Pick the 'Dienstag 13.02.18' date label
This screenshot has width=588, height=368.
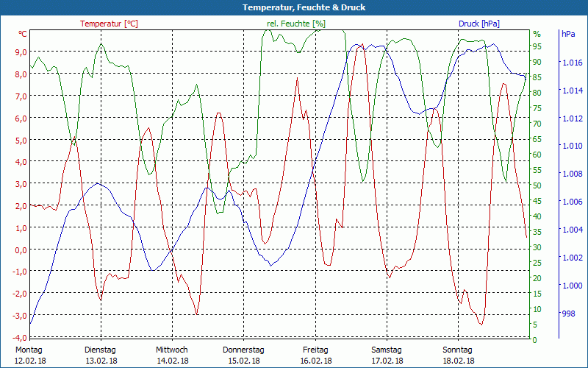coord(101,355)
